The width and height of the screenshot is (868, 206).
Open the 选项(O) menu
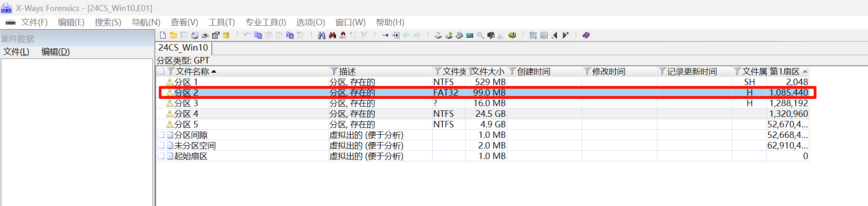(x=311, y=23)
